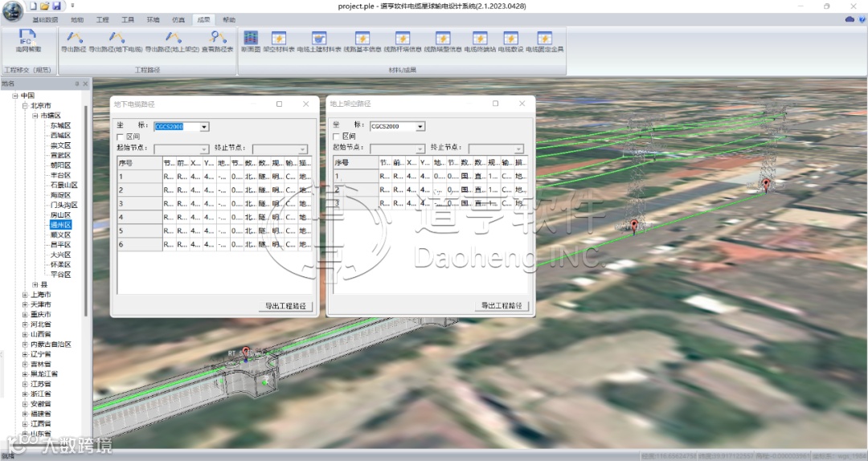868x461 pixels.
Task: Open the 仿真 ribbon tab
Action: (x=178, y=19)
